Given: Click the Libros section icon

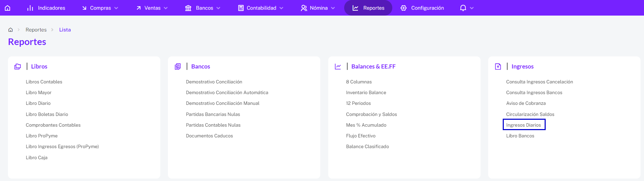Looking at the screenshot, I should point(18,66).
